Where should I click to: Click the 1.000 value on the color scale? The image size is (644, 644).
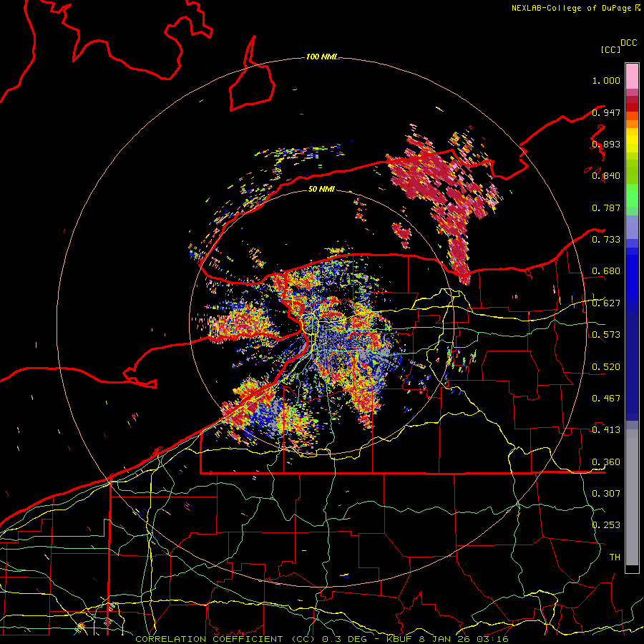tap(606, 80)
